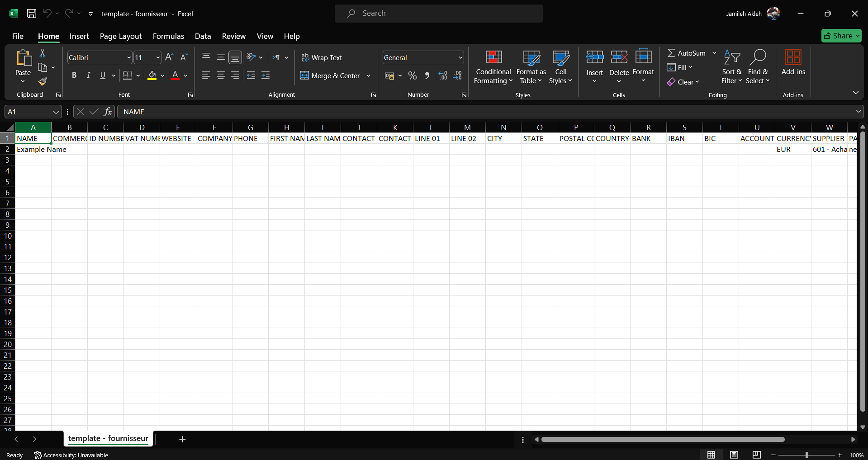Click the Paste clipboard icon
868x460 pixels.
click(x=23, y=58)
